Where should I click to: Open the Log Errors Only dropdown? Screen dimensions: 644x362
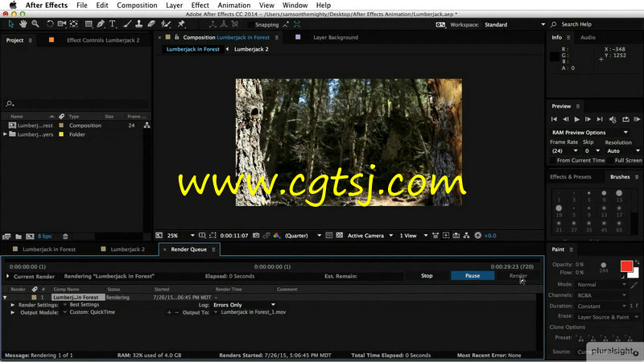tap(244, 305)
